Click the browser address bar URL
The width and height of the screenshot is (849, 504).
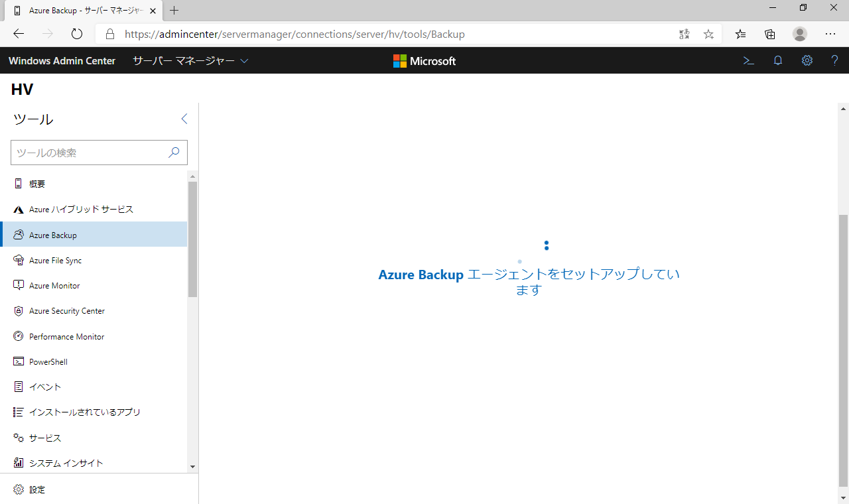pos(294,34)
